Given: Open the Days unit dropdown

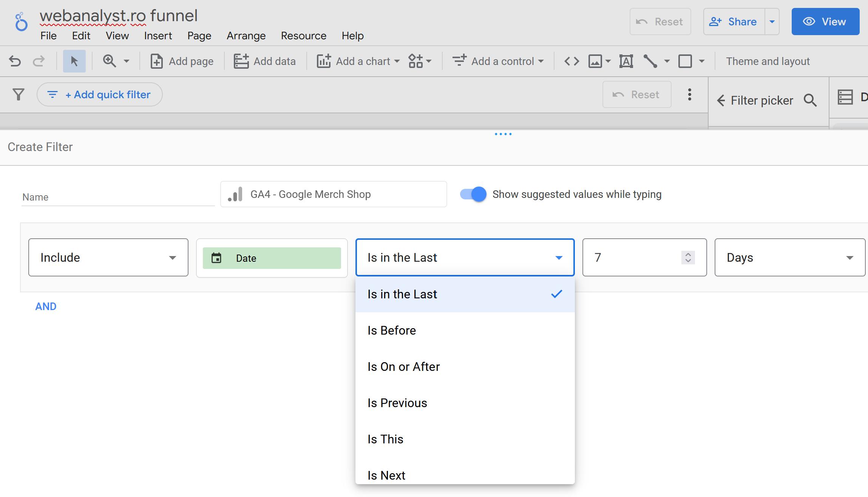Looking at the screenshot, I should tap(790, 258).
